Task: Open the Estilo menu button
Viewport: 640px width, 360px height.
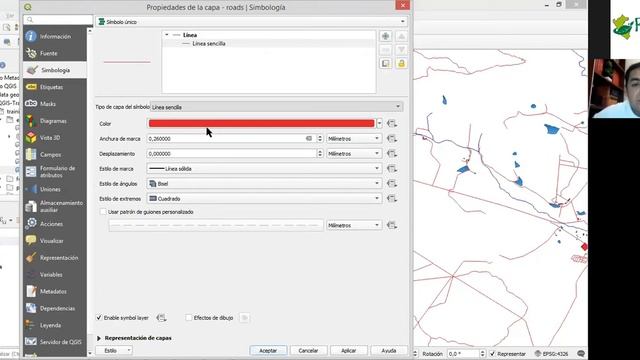Action: tap(114, 350)
